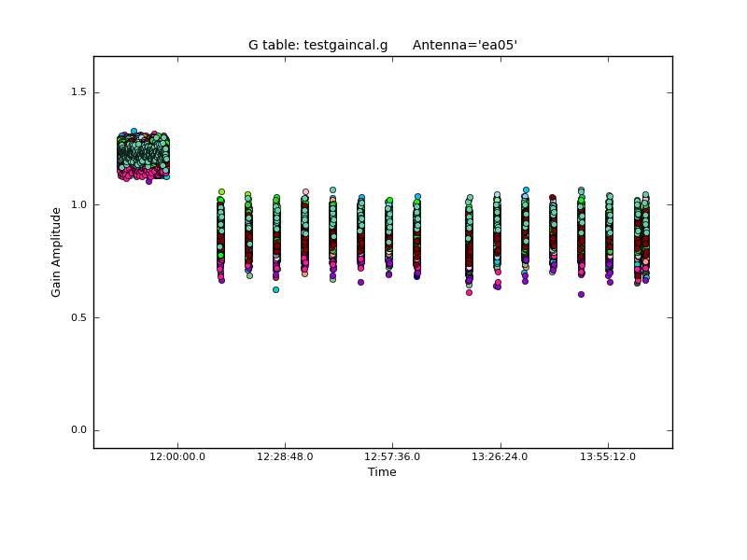The height and width of the screenshot is (560, 747).
Task: Pick the pink outlier near 0.6 before 13:26:24
Action: point(469,292)
